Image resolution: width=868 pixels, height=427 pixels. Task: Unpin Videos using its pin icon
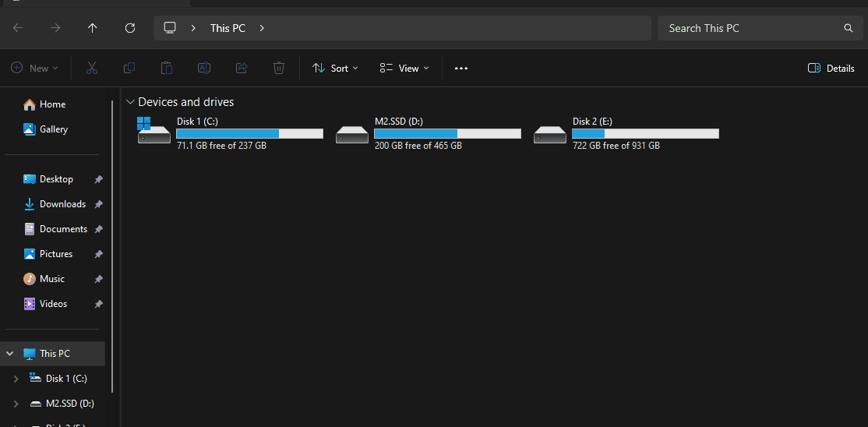click(98, 304)
